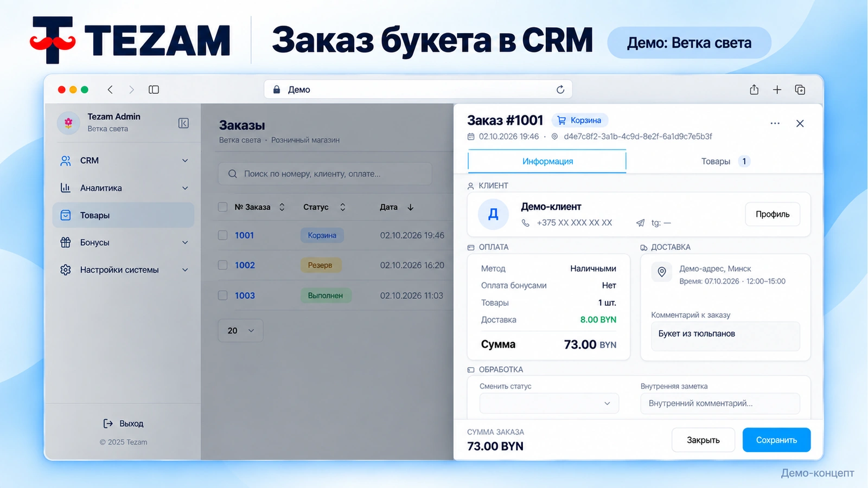This screenshot has height=488, width=868.
Task: Open Настройки системы sidebar section
Action: coord(123,269)
